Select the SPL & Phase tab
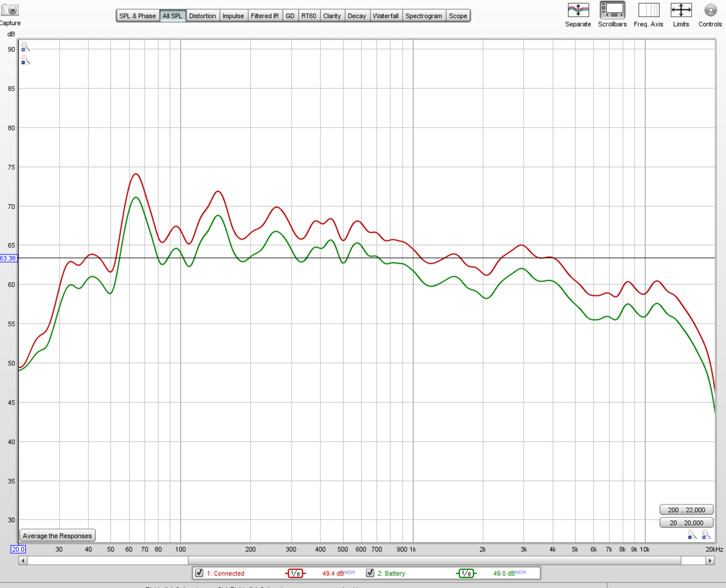The image size is (726, 588). pyautogui.click(x=137, y=16)
